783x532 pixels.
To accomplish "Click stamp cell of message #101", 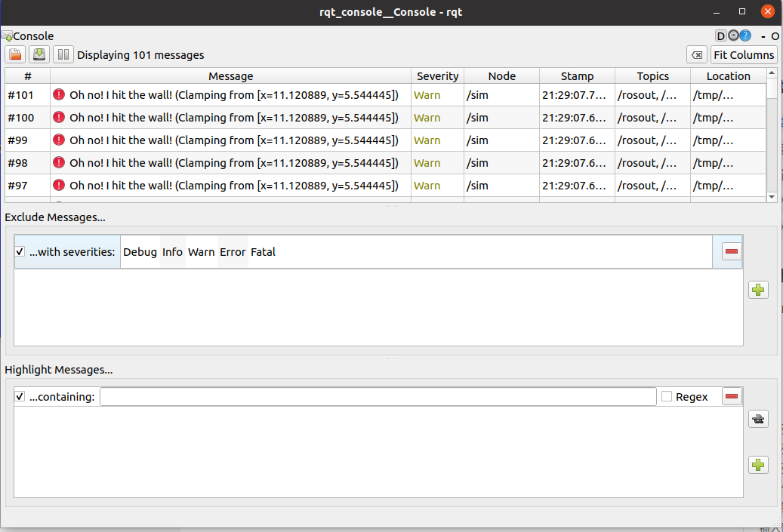I will 578,95.
